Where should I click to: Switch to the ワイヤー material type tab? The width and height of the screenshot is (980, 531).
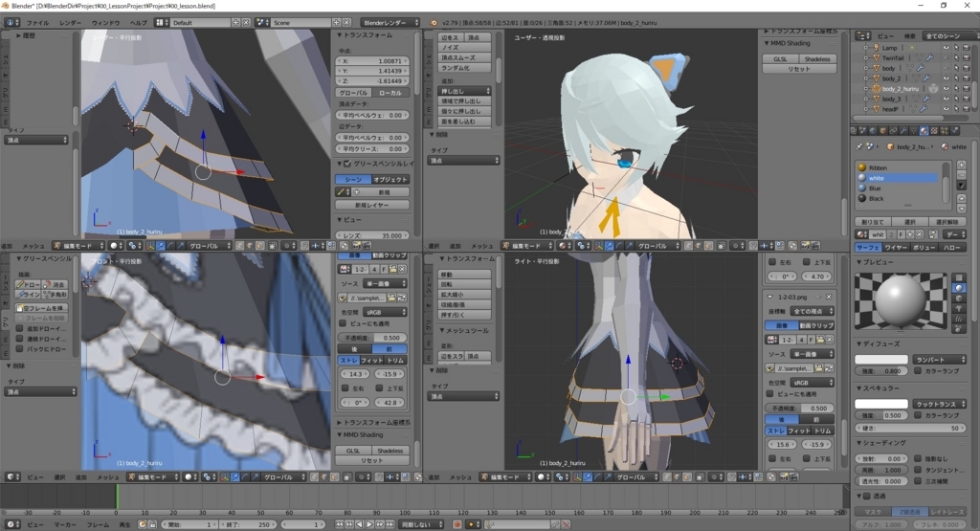(x=895, y=248)
